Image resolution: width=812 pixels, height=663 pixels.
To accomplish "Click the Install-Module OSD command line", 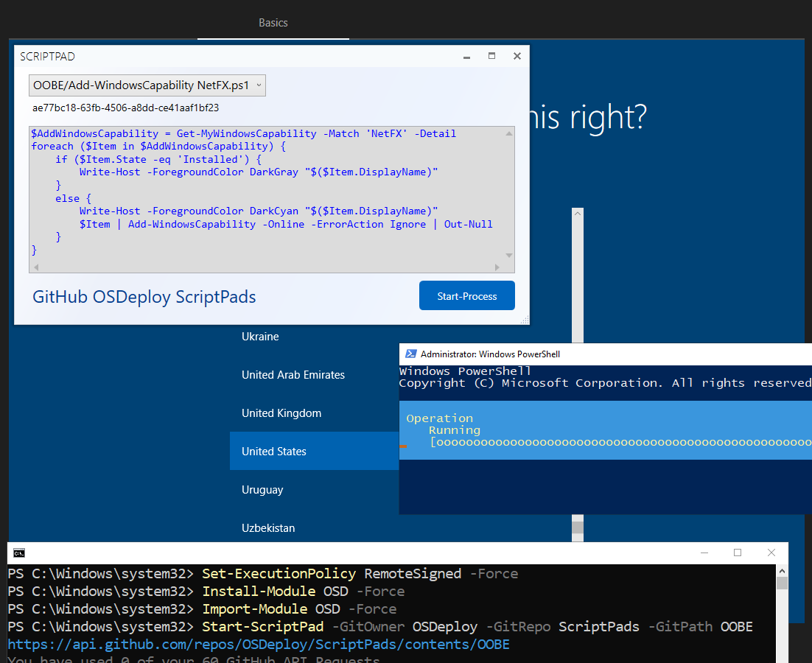I will tap(206, 591).
